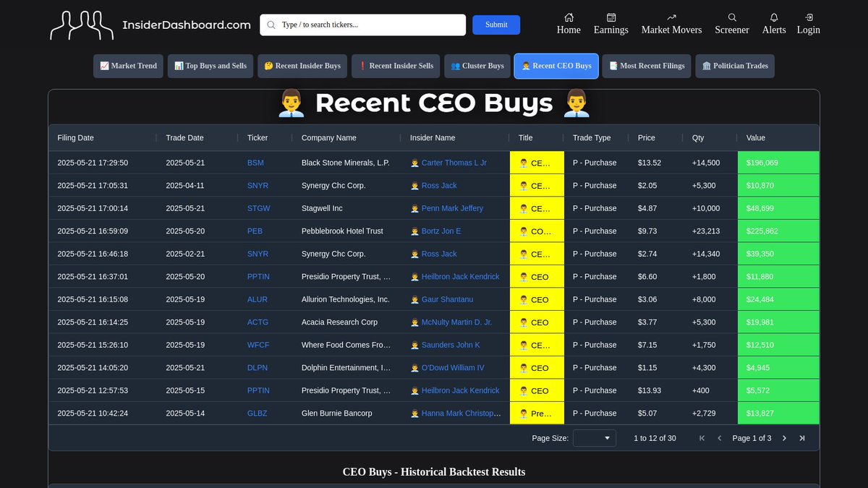Open STGW ticker link
Screen dimensions: 868x488
pyautogui.click(x=259, y=208)
